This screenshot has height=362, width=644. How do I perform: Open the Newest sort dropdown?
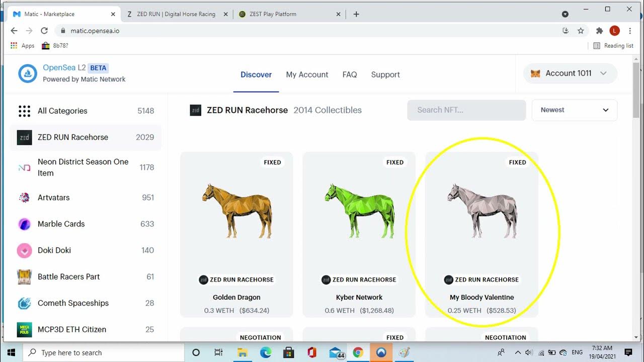tap(575, 110)
